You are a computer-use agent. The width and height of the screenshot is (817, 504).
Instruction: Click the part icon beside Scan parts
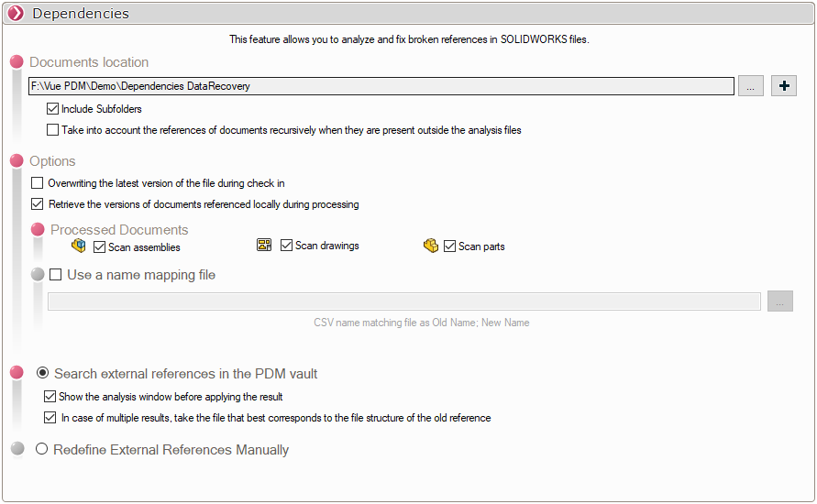tap(431, 246)
